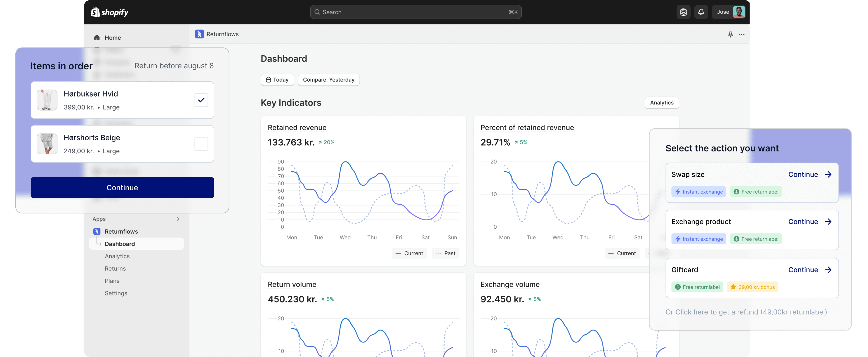This screenshot has width=868, height=357.
Task: Open the Jose account menu
Action: pyautogui.click(x=729, y=12)
